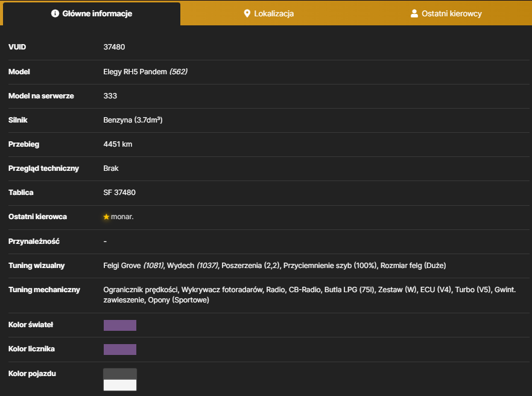Click the gold star next to monar.
This screenshot has width=532, height=396.
pos(106,217)
